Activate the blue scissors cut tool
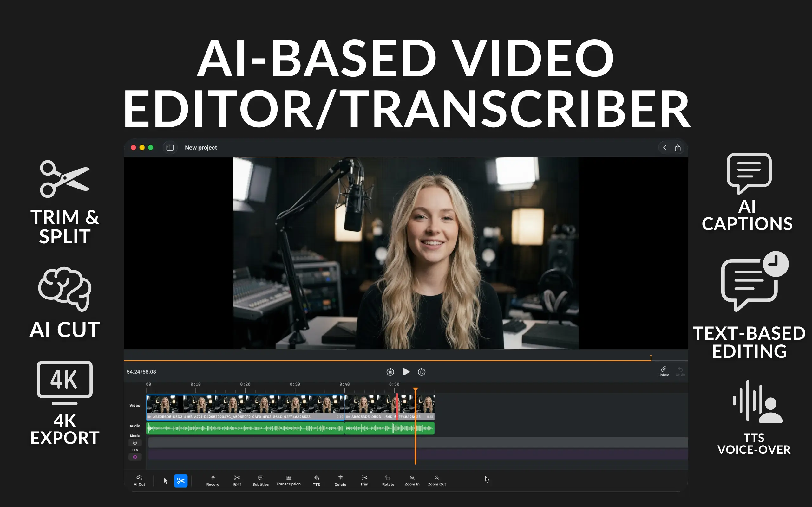This screenshot has width=812, height=507. click(180, 481)
